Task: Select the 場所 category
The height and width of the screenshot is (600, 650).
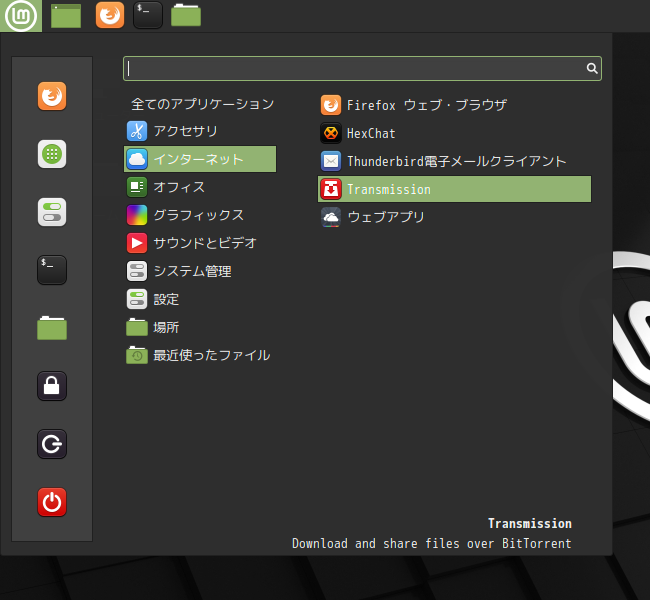Action: click(x=200, y=327)
